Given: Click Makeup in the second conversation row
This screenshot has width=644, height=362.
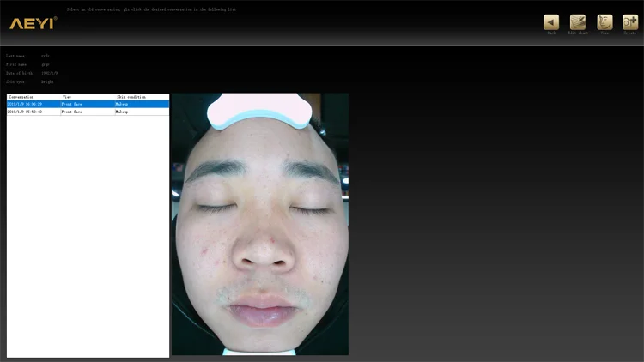Looking at the screenshot, I should point(122,112).
